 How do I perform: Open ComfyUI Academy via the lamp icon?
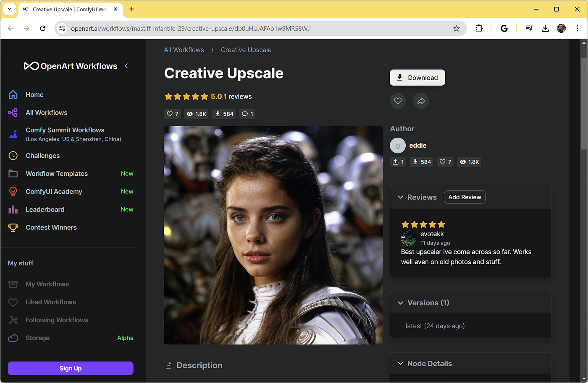pos(13,191)
